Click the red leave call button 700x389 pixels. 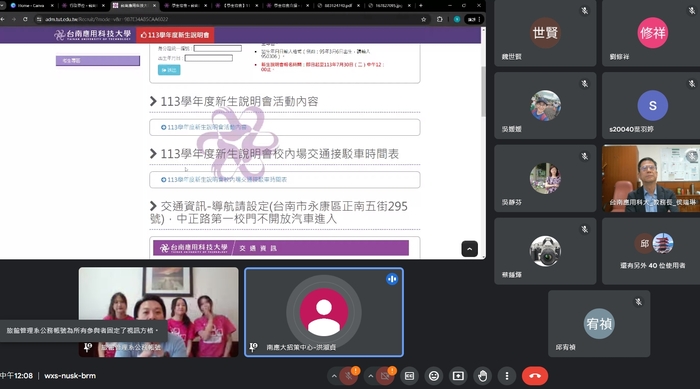pyautogui.click(x=535, y=376)
